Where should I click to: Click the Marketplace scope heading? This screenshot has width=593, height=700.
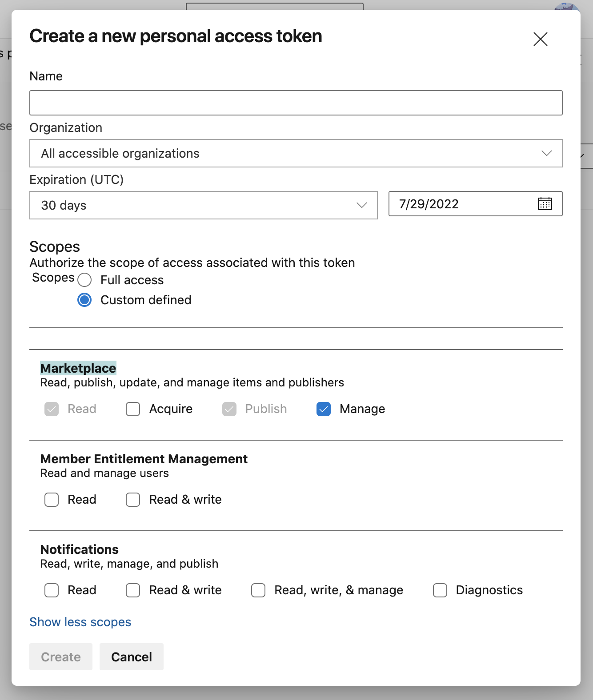(x=78, y=368)
